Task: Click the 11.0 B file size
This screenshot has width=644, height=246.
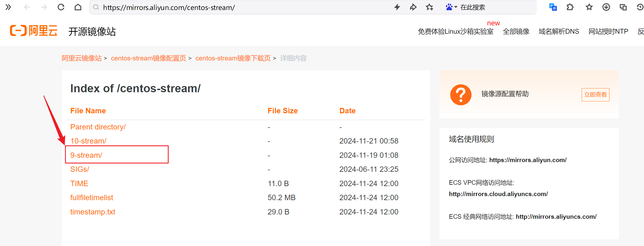Action: click(278, 184)
